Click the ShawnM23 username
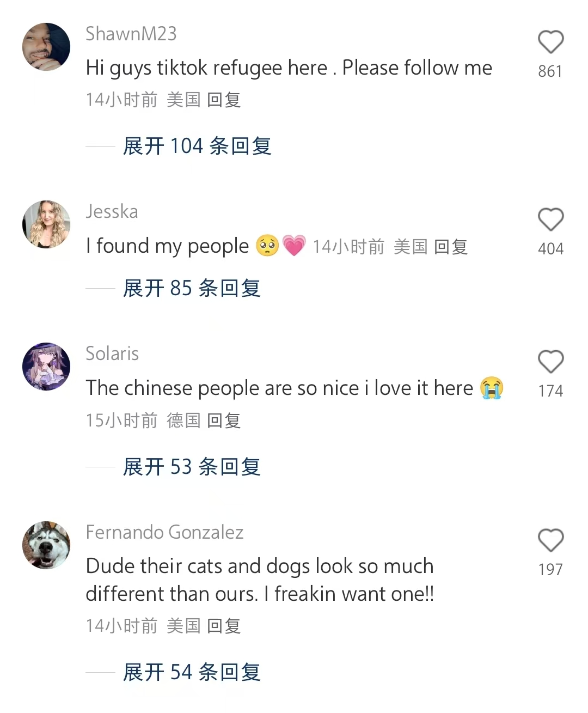The width and height of the screenshot is (588, 713). pyautogui.click(x=131, y=34)
